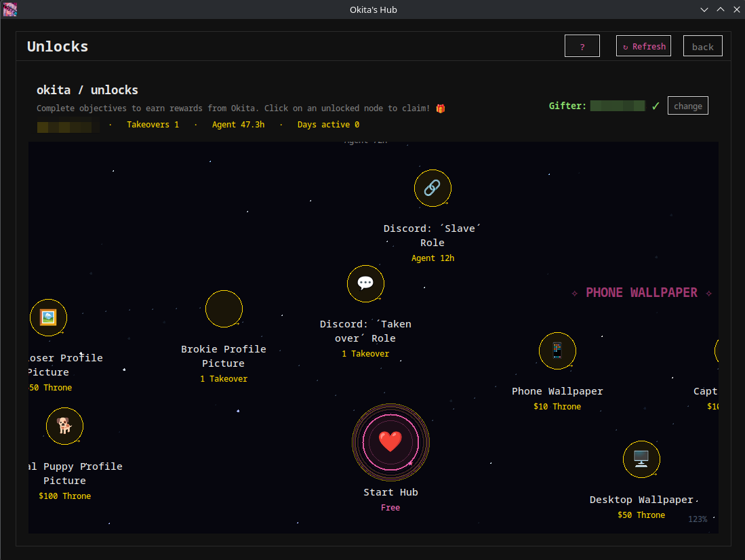This screenshot has height=560, width=745.
Task: Select the monitor icon Desktop Wallpaper node
Action: [641, 459]
